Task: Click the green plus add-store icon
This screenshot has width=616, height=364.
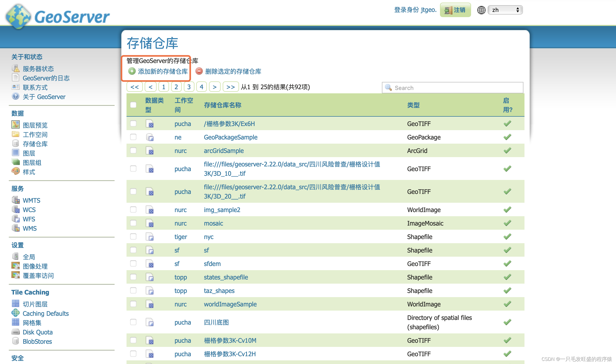Action: (132, 71)
